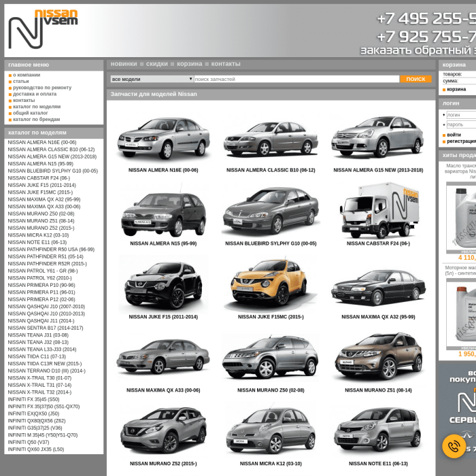Select Nissan Note E11 car image

pos(377,430)
